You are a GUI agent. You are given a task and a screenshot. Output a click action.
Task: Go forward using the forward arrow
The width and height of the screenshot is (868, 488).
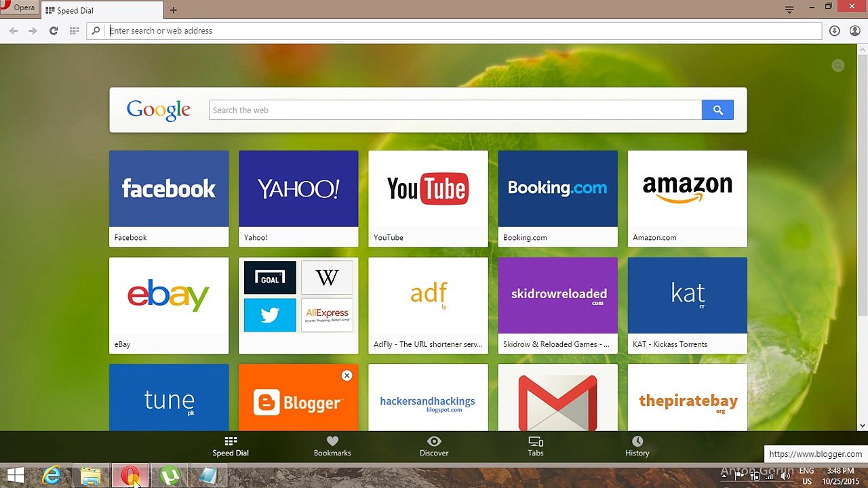33,30
